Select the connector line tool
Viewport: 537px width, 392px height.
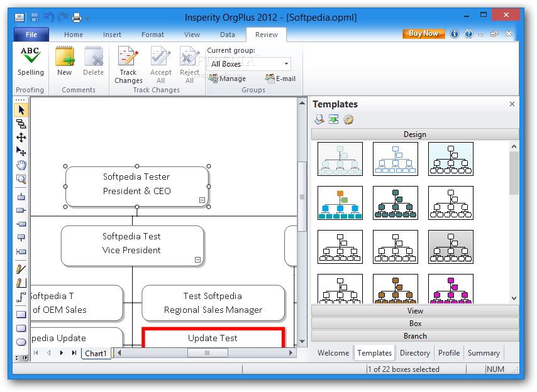click(x=21, y=297)
